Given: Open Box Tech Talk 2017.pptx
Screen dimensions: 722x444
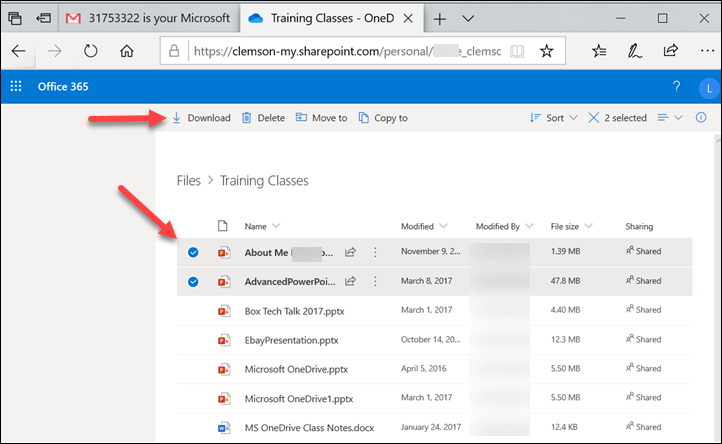Looking at the screenshot, I should click(x=294, y=311).
